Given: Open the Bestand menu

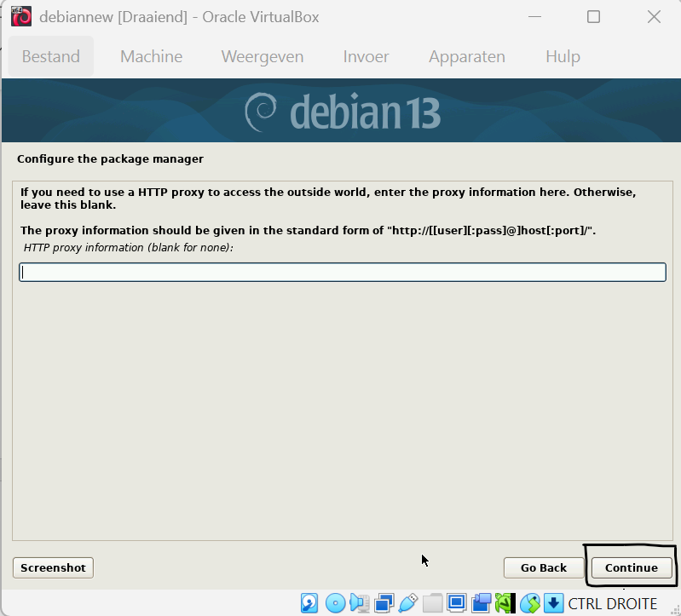Looking at the screenshot, I should coord(51,56).
